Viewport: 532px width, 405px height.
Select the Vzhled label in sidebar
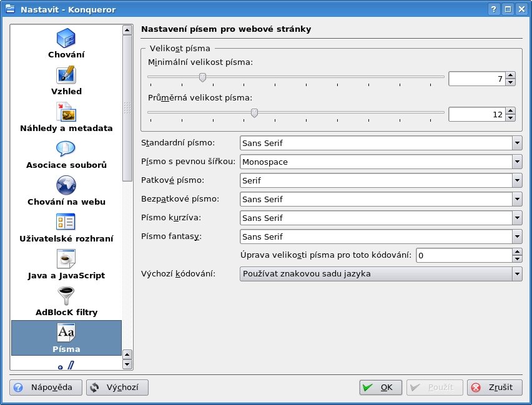coord(66,92)
